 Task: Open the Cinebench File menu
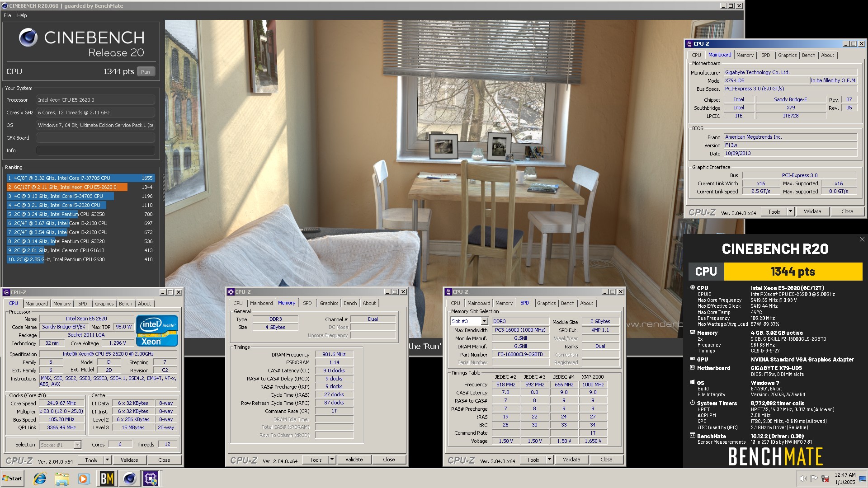click(x=7, y=15)
